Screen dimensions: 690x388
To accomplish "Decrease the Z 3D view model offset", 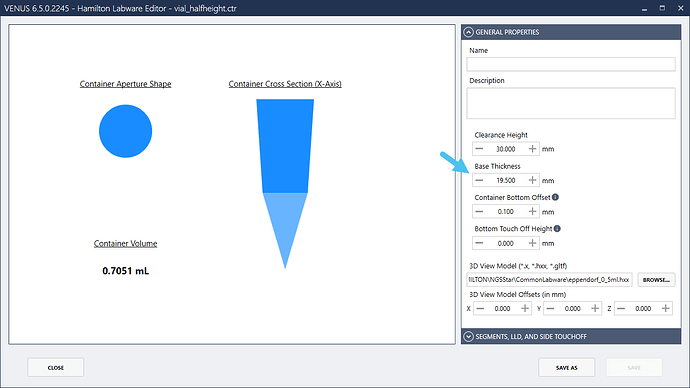I will coord(621,308).
